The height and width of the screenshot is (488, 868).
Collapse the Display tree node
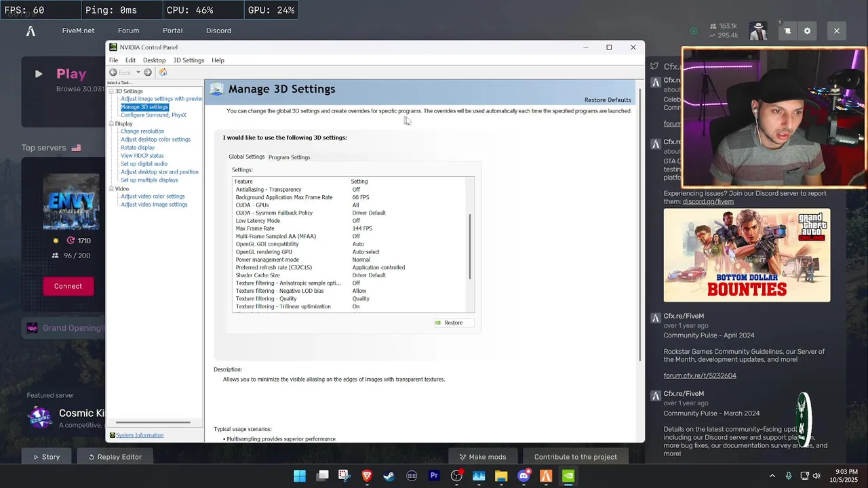[x=111, y=123]
